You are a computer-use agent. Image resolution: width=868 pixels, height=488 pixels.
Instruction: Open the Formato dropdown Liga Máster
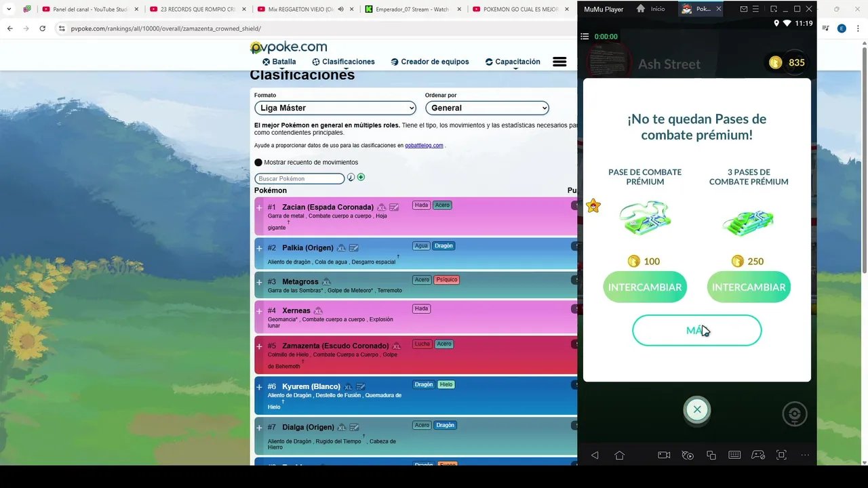(335, 108)
